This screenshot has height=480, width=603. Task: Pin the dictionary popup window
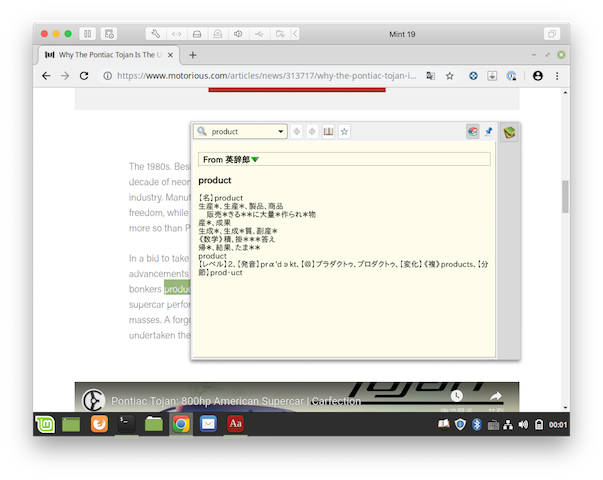click(x=489, y=132)
